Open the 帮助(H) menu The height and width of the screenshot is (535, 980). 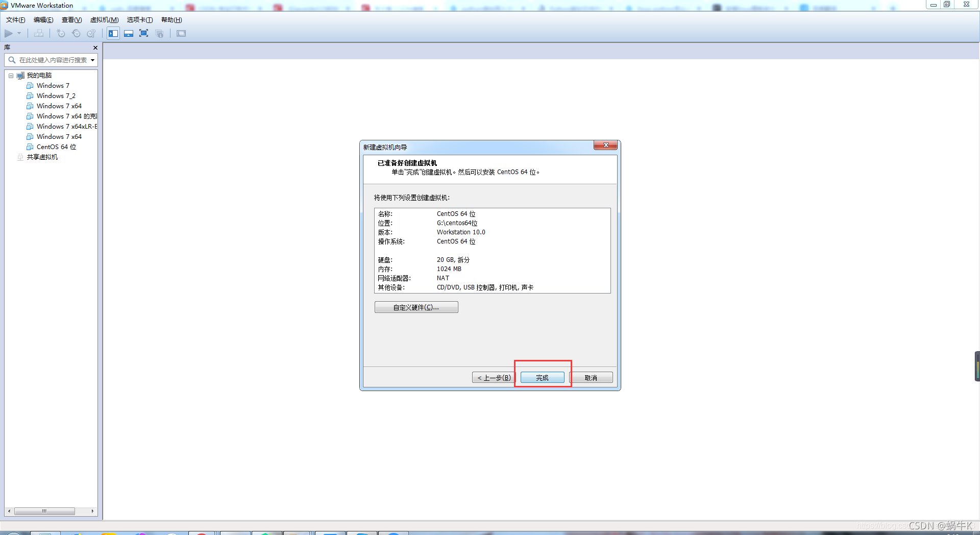(171, 20)
